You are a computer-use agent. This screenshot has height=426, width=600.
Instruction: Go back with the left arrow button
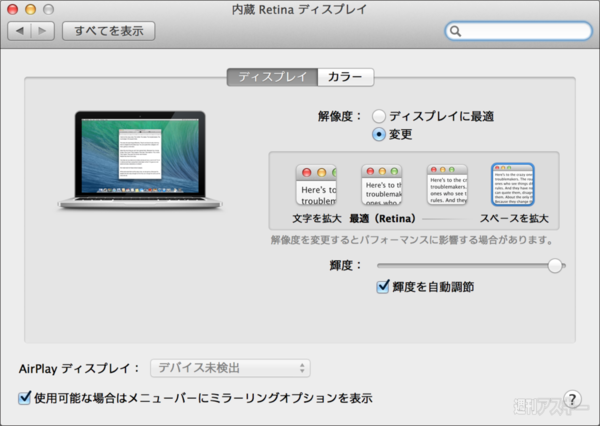(x=20, y=31)
